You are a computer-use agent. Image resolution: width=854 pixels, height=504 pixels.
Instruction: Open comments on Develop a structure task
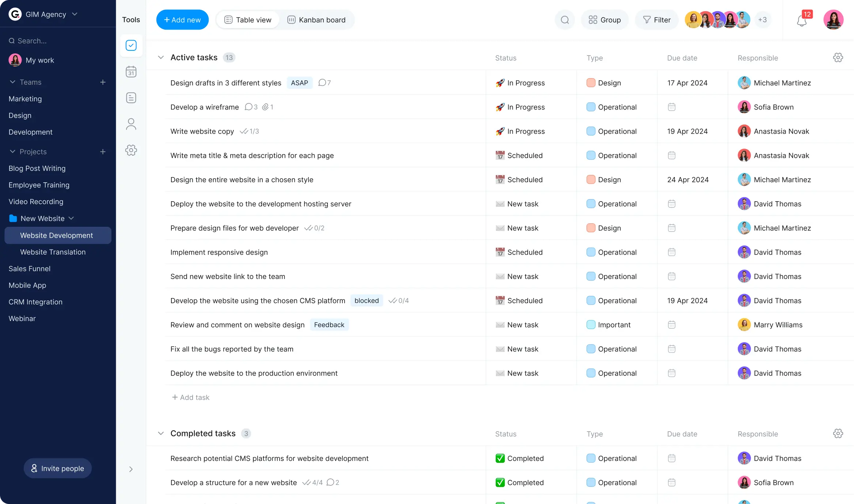333,482
